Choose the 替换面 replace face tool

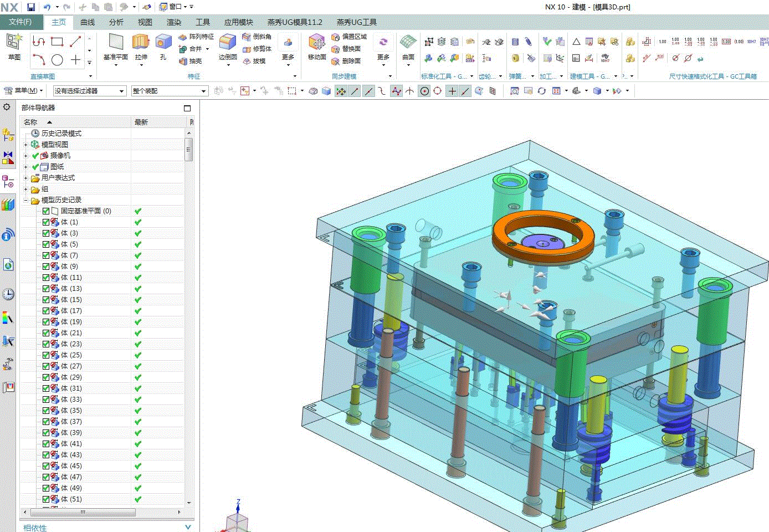[x=346, y=49]
